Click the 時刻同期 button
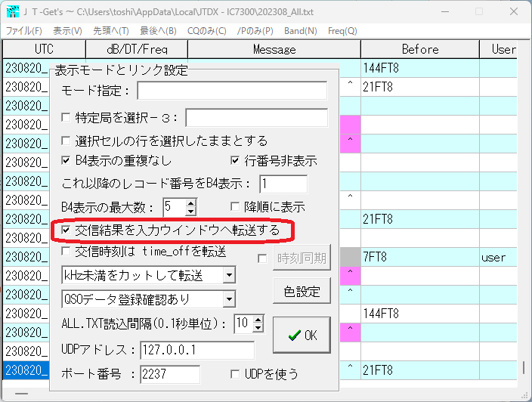This screenshot has width=532, height=402. (x=302, y=258)
